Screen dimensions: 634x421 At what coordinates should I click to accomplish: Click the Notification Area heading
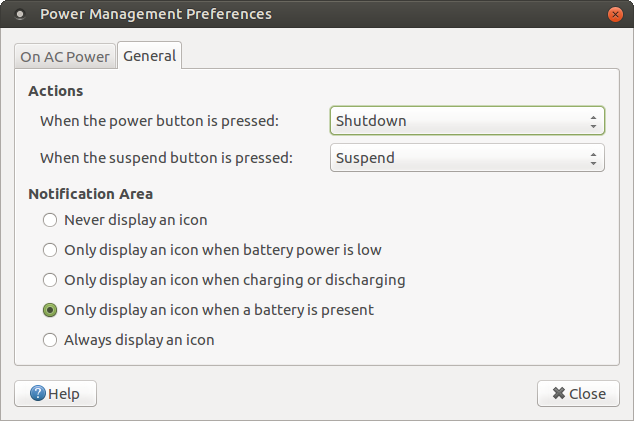tap(91, 194)
